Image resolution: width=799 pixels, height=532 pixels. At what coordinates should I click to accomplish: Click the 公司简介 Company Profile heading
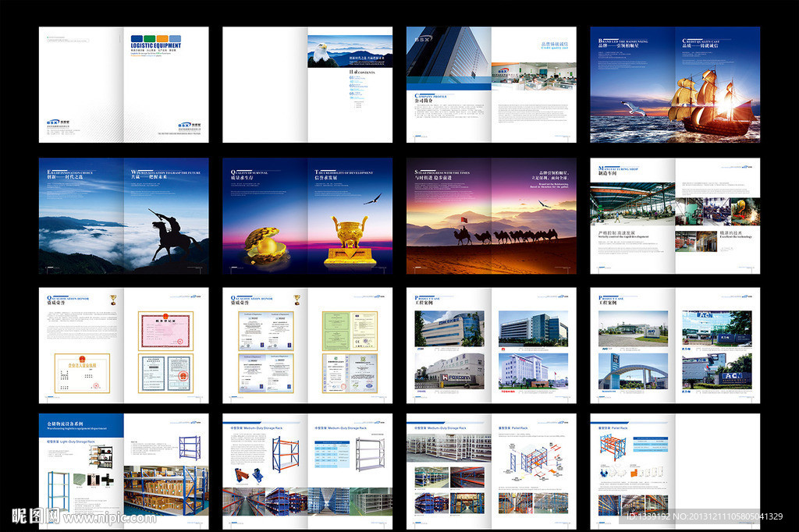pos(431,98)
